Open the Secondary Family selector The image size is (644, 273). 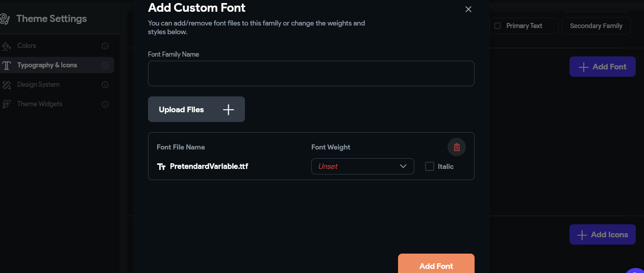[x=596, y=26]
